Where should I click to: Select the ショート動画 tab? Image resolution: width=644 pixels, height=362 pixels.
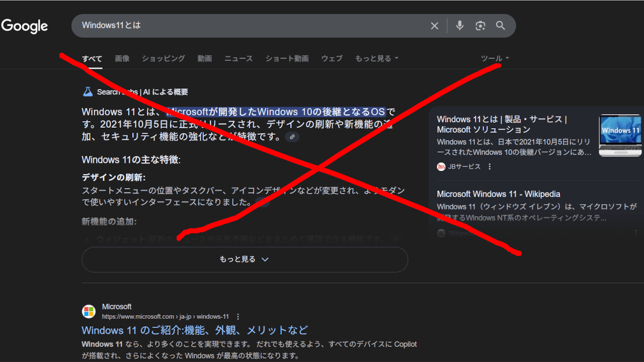pos(287,58)
